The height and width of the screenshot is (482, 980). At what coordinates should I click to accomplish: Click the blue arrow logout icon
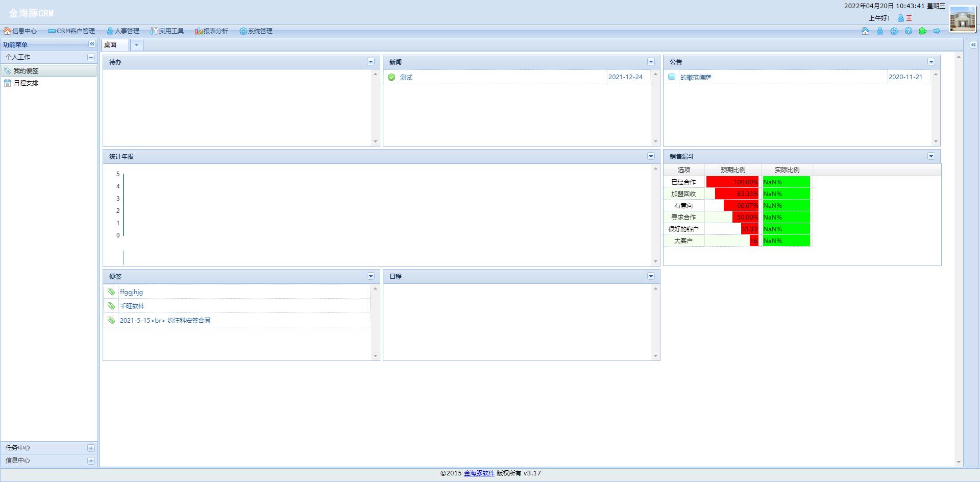(937, 31)
